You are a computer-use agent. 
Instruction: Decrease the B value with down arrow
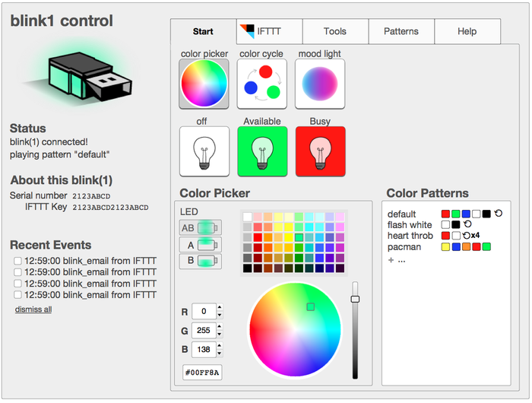pyautogui.click(x=220, y=354)
